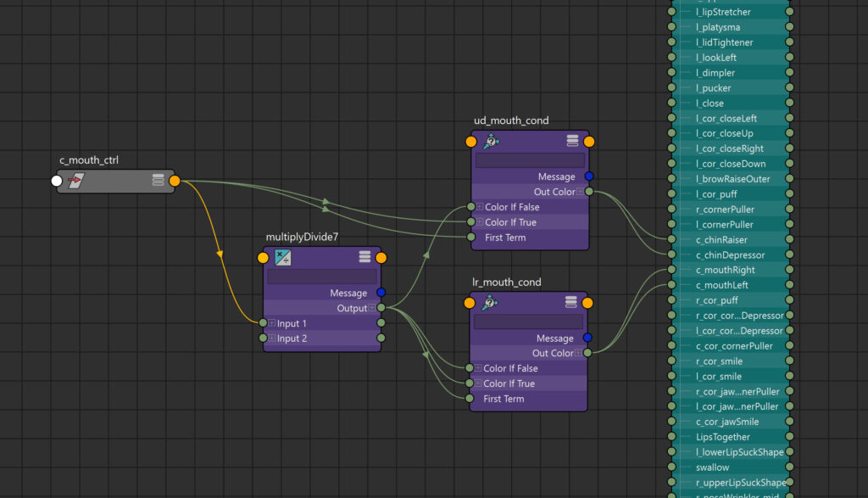This screenshot has width=868, height=498.
Task: Select the r_cornerPuller attribute row
Action: coord(731,210)
